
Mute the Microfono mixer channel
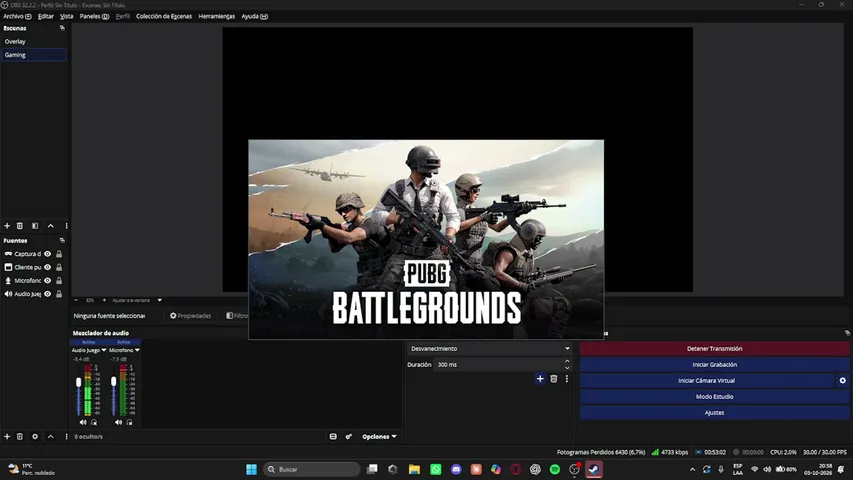coord(118,422)
